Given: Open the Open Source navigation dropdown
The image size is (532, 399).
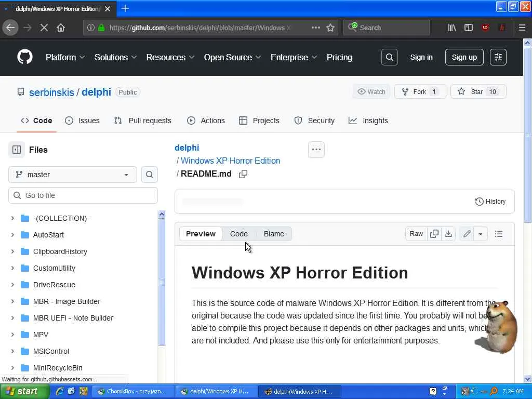Looking at the screenshot, I should click(x=232, y=57).
